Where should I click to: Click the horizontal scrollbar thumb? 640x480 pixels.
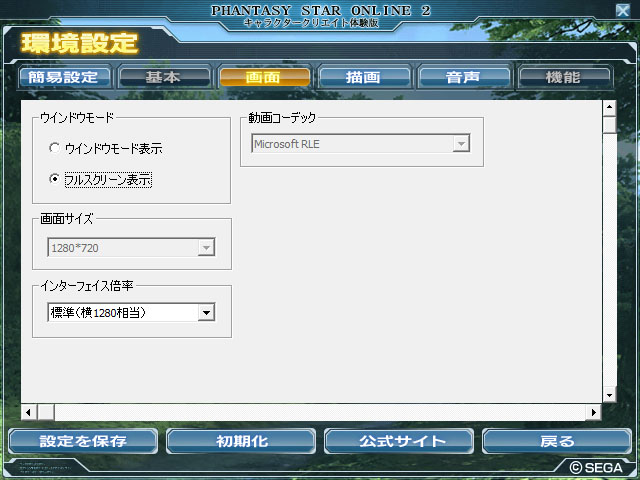46,412
